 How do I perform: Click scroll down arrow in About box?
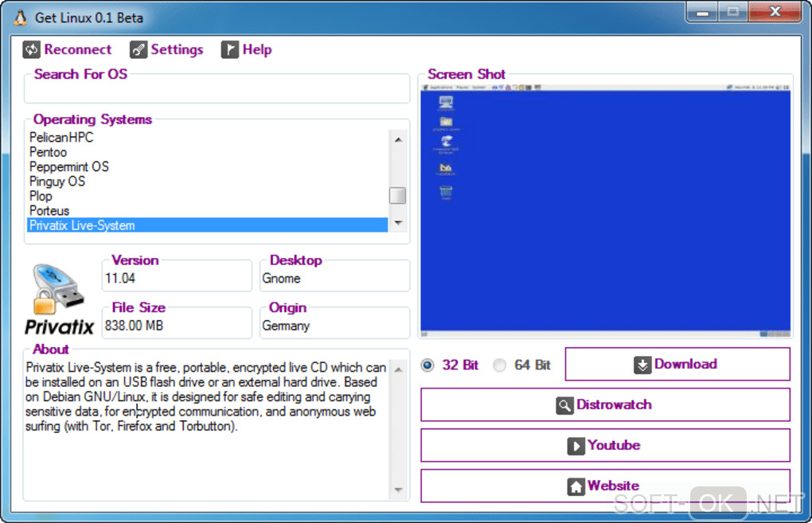click(x=398, y=490)
